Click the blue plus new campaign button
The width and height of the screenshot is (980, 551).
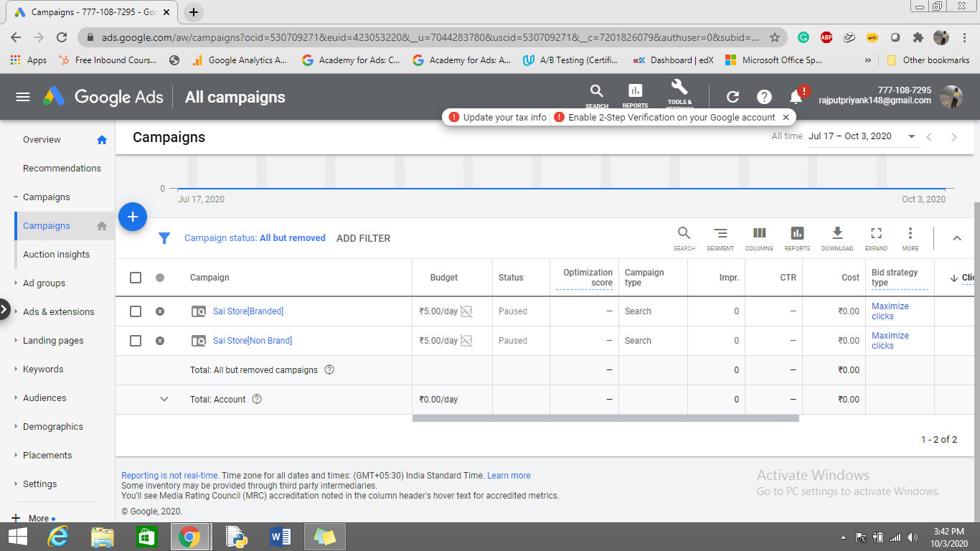[x=133, y=217]
